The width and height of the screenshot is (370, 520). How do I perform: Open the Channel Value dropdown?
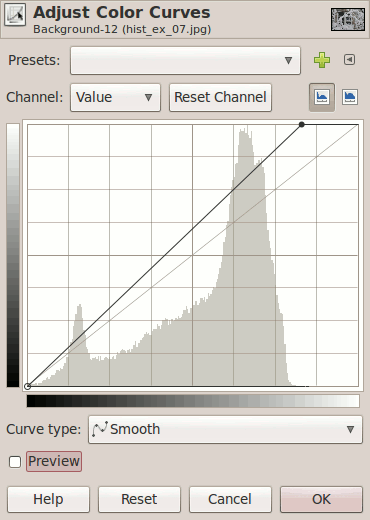click(115, 97)
